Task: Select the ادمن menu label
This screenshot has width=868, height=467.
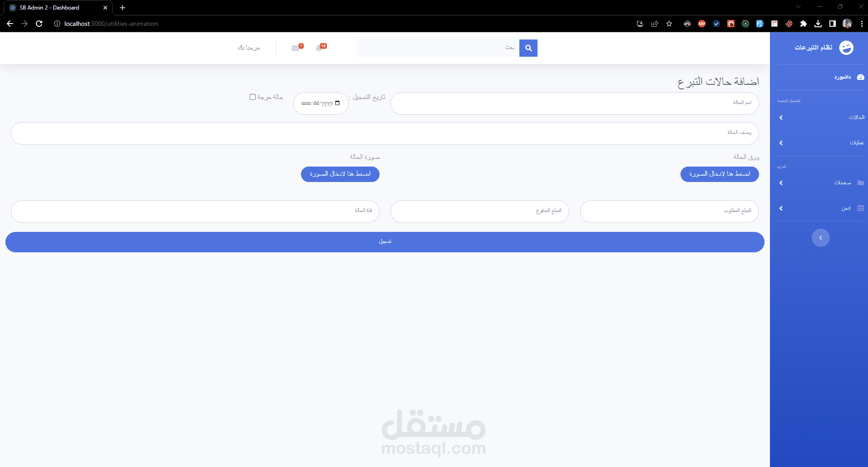Action: point(846,208)
